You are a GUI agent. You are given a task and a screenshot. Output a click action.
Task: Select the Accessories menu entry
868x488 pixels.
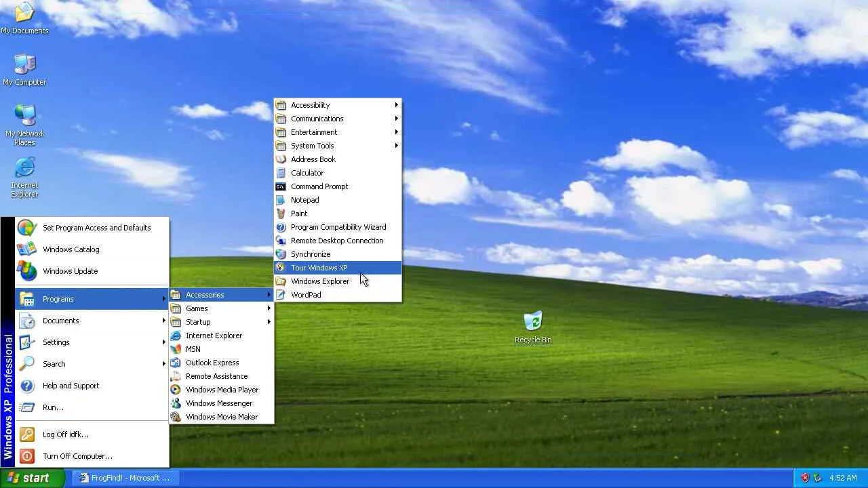coord(221,295)
